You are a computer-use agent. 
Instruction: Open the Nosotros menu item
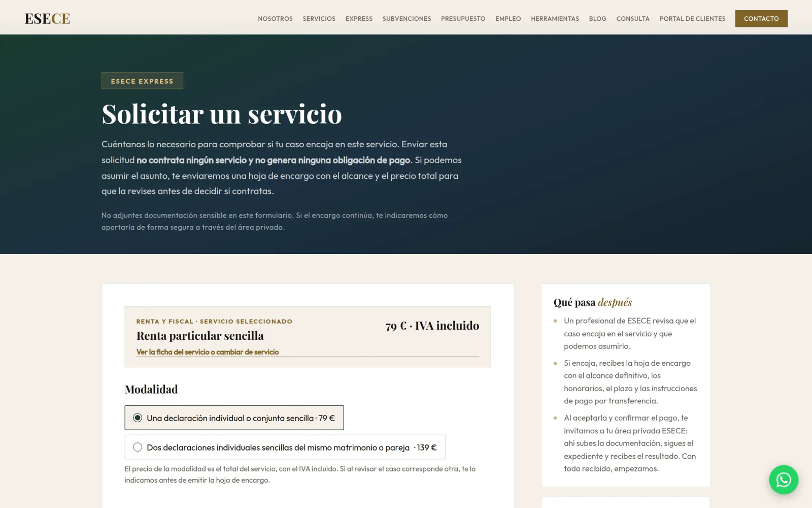coord(275,19)
